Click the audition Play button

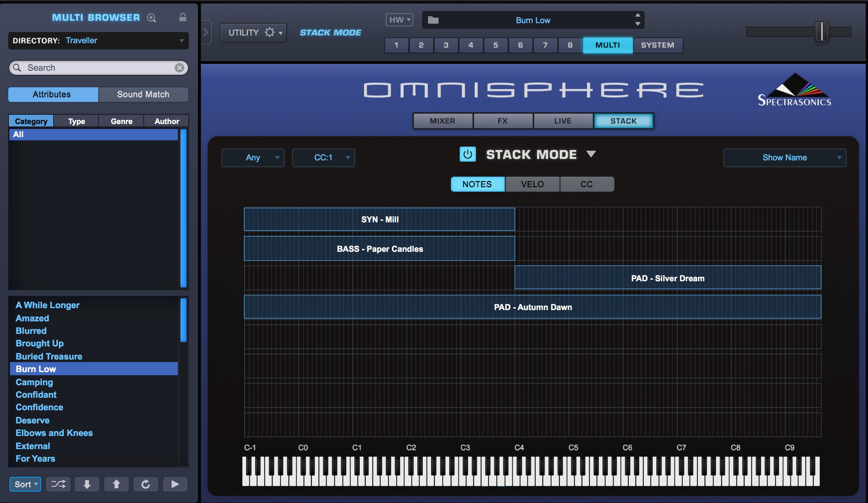(175, 484)
